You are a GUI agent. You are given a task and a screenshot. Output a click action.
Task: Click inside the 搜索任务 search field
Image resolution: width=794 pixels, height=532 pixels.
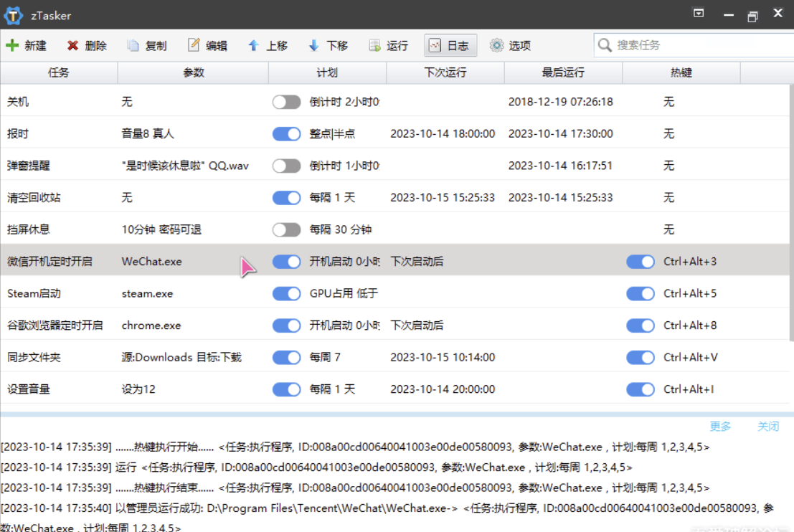681,44
